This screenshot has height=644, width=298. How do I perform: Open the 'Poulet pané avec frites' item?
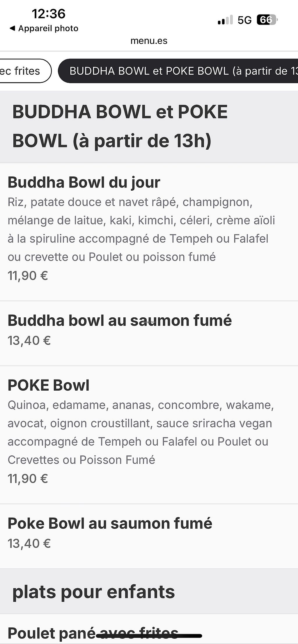pos(93,633)
